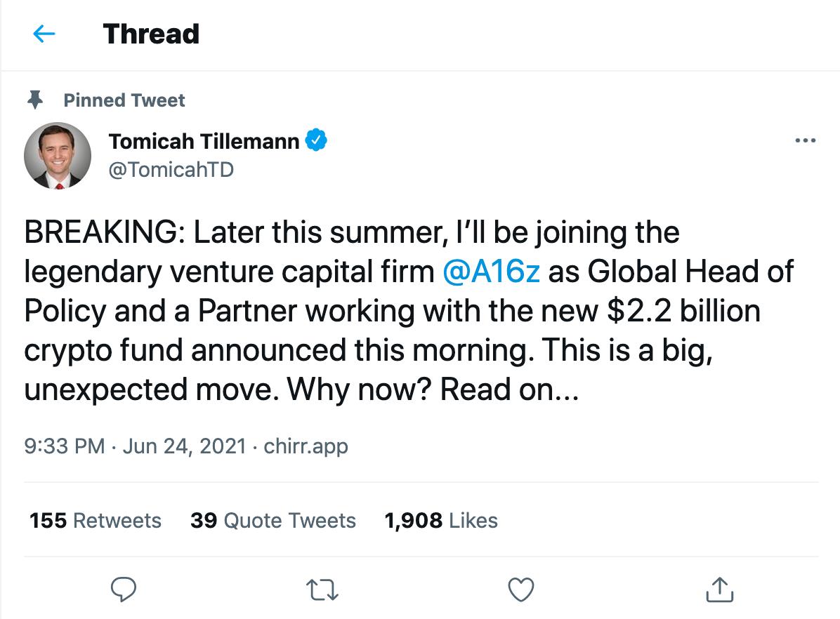
Task: View the 39 Quote Tweets list
Action: click(x=273, y=521)
